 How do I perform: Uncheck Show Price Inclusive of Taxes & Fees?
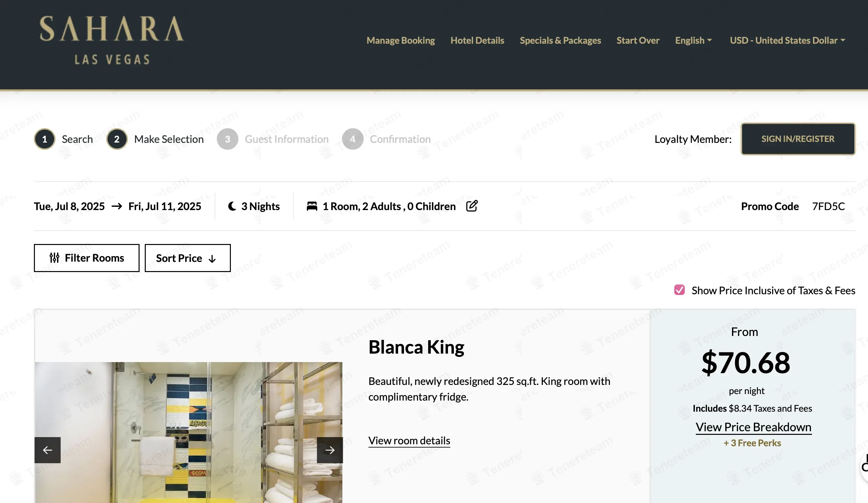[x=679, y=290]
